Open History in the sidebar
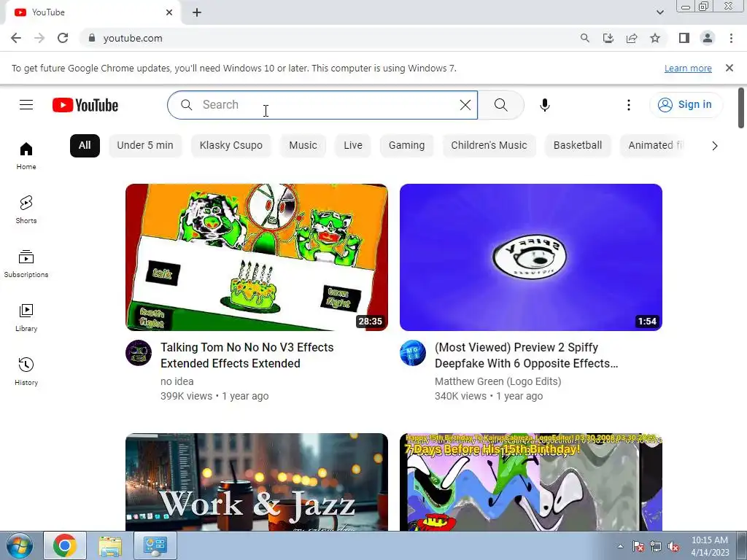Image resolution: width=747 pixels, height=560 pixels. (26, 371)
